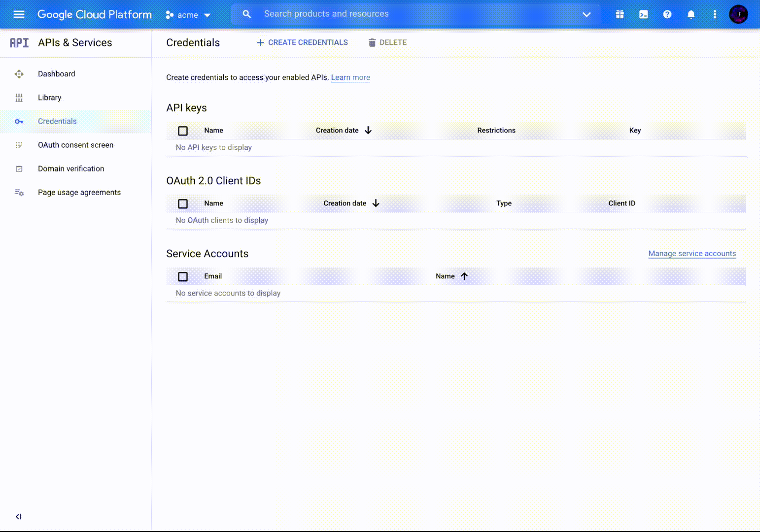Open the help icon

tap(667, 14)
